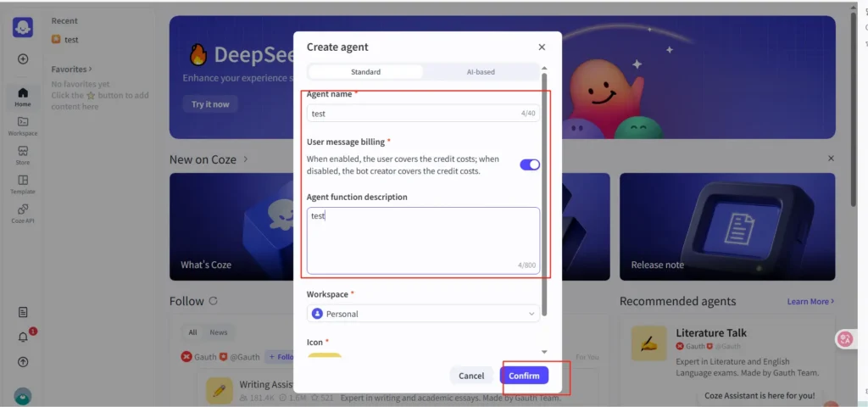Close the Create agent dialog
The image size is (868, 407).
click(542, 47)
